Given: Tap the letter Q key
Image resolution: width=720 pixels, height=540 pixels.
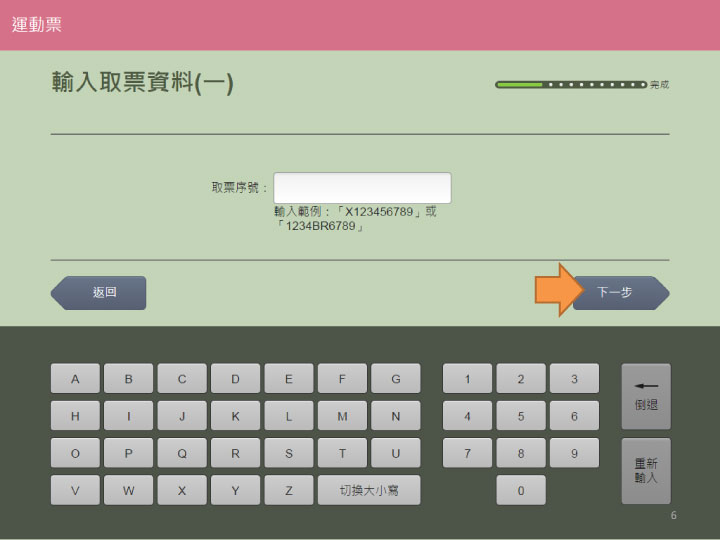Looking at the screenshot, I should coord(182,453).
